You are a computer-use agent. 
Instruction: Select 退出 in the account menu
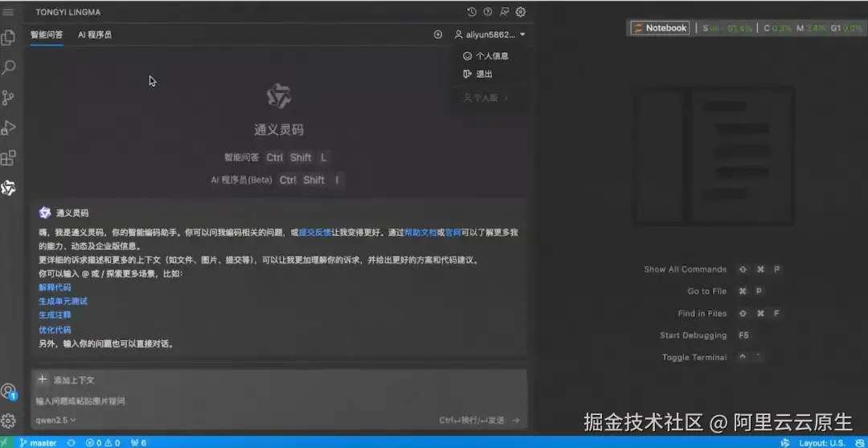[x=477, y=74]
